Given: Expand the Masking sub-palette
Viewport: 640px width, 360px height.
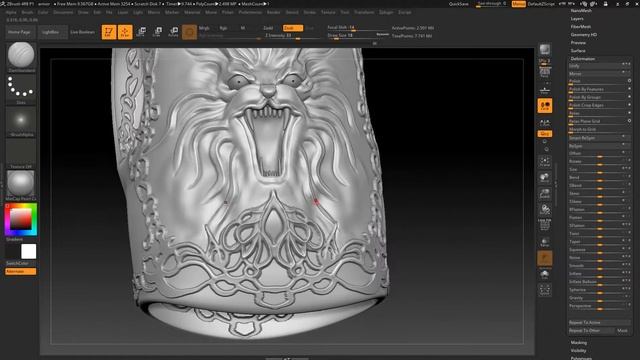Looking at the screenshot, I should click(578, 342).
